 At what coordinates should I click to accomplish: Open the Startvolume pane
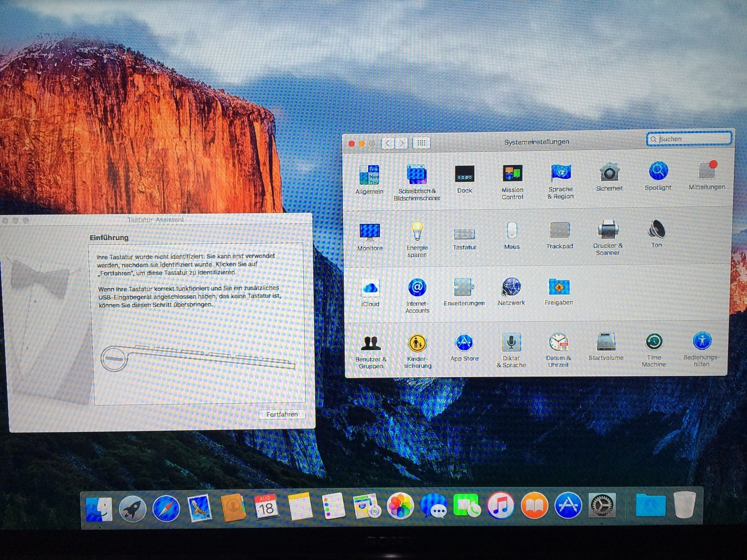(x=606, y=342)
